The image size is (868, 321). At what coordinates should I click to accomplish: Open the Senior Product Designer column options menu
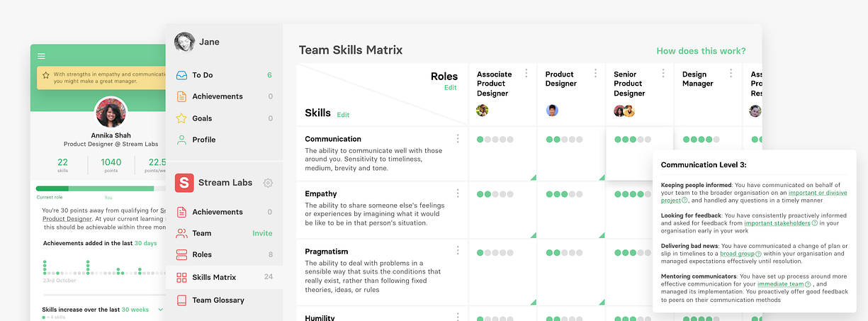point(663,74)
